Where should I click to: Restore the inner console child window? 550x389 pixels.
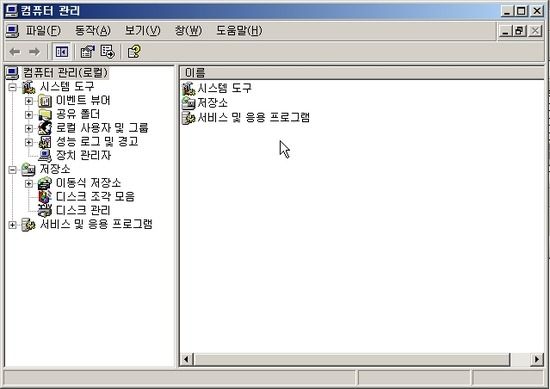pyautogui.click(x=519, y=31)
